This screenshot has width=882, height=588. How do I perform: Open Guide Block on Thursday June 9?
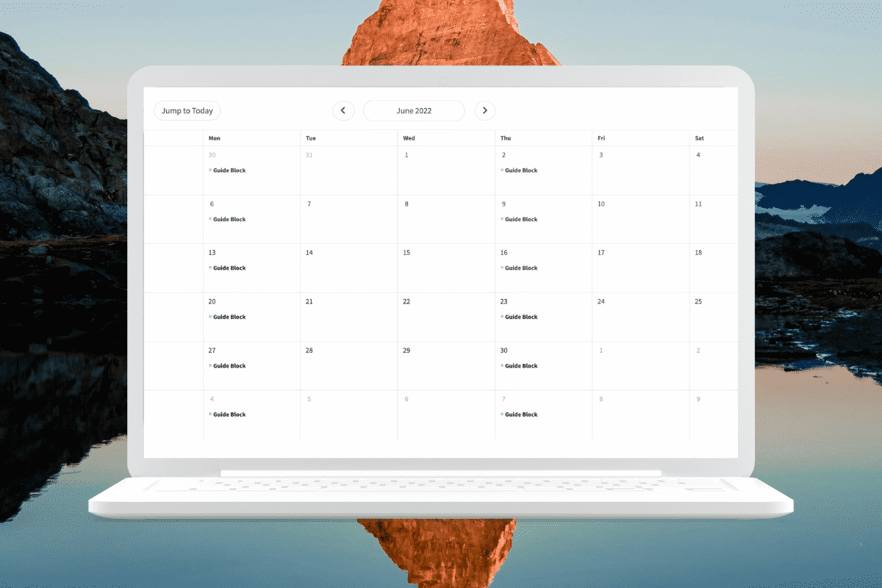(x=520, y=219)
